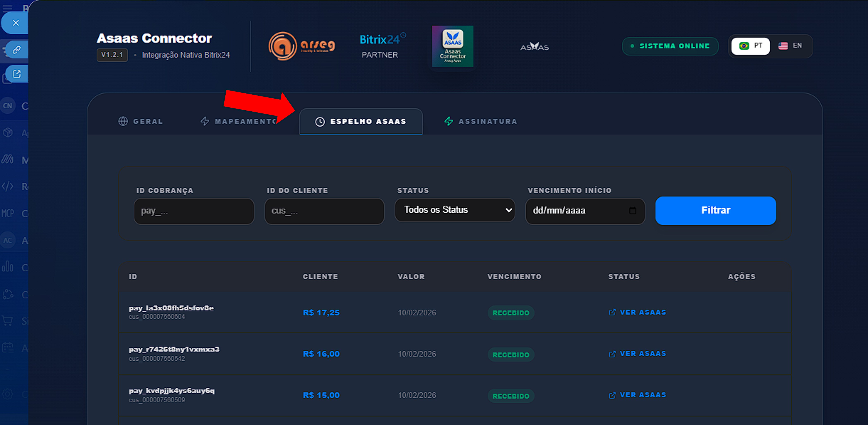Click the copy link icon button

pos(17,50)
